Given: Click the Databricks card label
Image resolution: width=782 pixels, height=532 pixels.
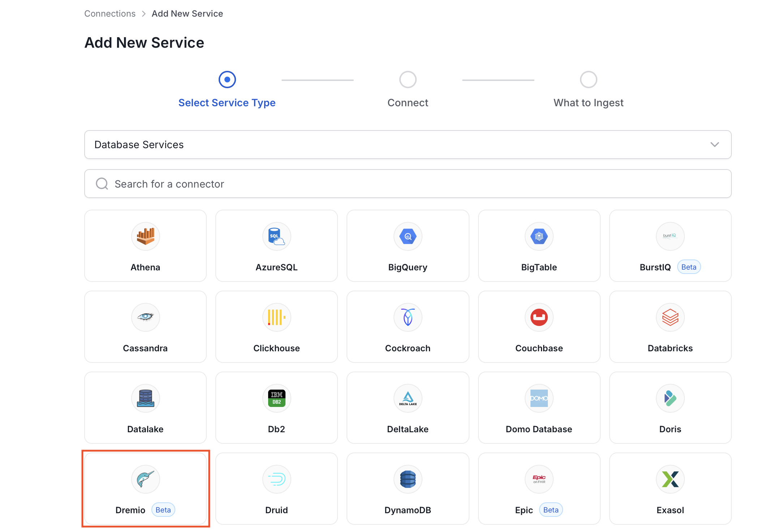Looking at the screenshot, I should [670, 348].
